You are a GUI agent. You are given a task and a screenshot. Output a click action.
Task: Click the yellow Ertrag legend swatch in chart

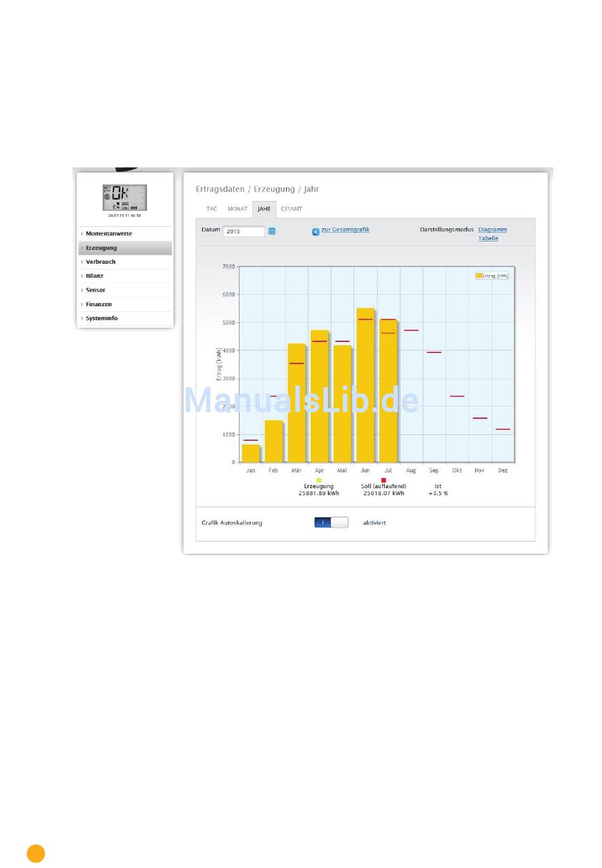click(x=479, y=276)
